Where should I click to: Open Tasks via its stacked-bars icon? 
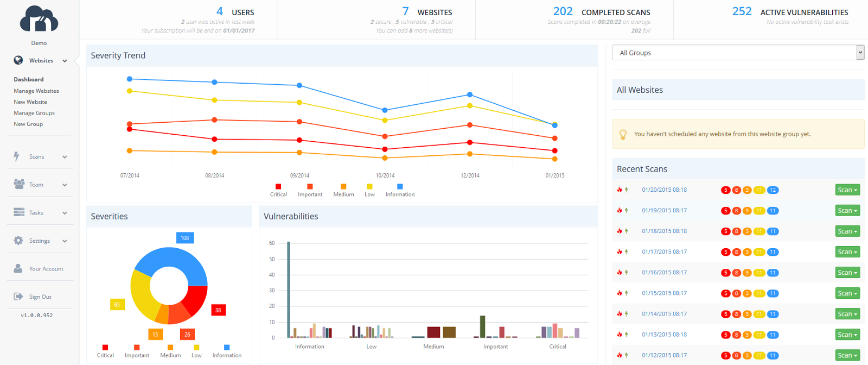coord(19,212)
